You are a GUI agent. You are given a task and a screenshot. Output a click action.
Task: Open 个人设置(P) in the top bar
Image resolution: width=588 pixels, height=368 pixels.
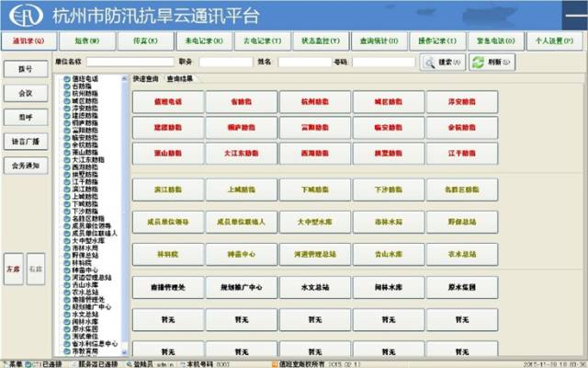(x=556, y=41)
